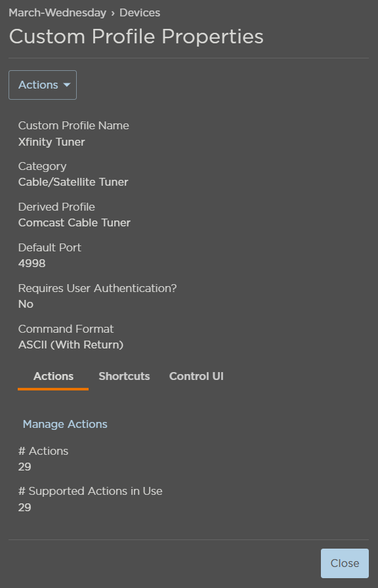The width and height of the screenshot is (378, 588).
Task: Select the profile name Xfinity Tuner
Action: pyautogui.click(x=51, y=142)
